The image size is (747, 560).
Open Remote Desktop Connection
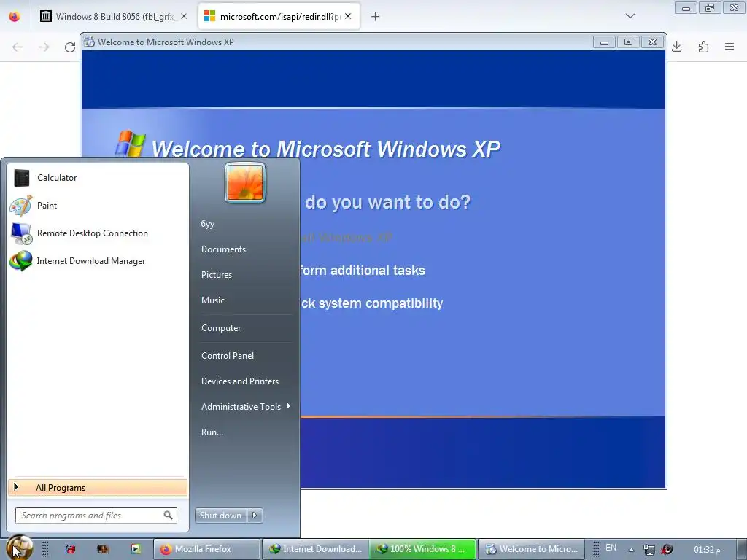click(x=98, y=233)
